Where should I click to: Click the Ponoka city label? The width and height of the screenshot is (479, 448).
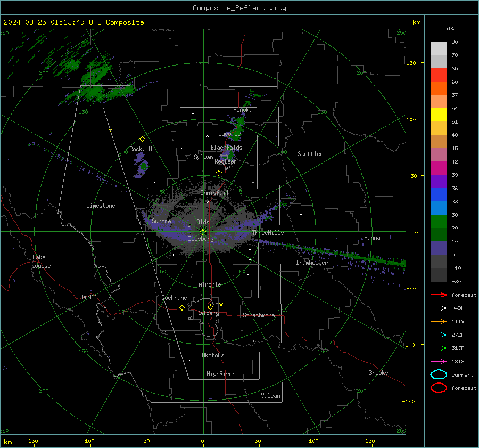click(243, 110)
